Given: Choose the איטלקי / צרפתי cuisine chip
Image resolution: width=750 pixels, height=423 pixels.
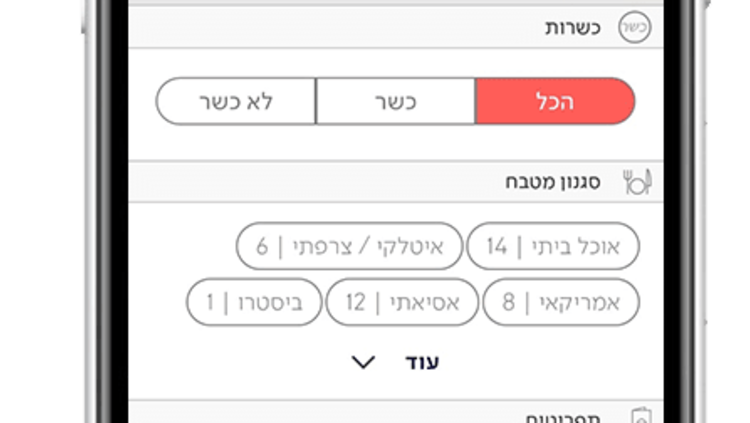Looking at the screenshot, I should [x=350, y=247].
